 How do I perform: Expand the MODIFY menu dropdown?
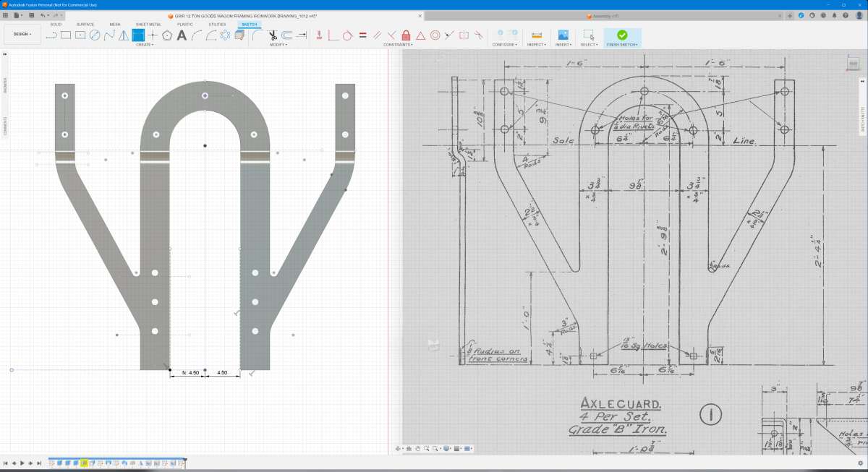coord(278,45)
